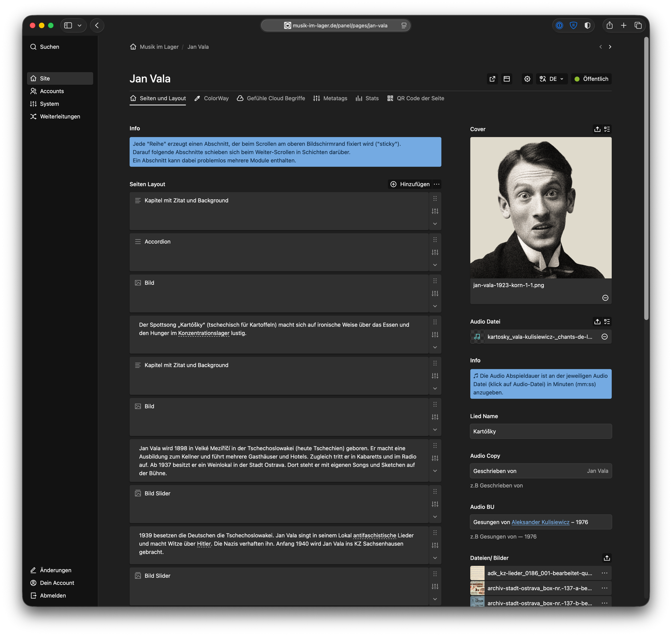Open page settings gear icon
Viewport: 672px width, 636px height.
pos(527,79)
